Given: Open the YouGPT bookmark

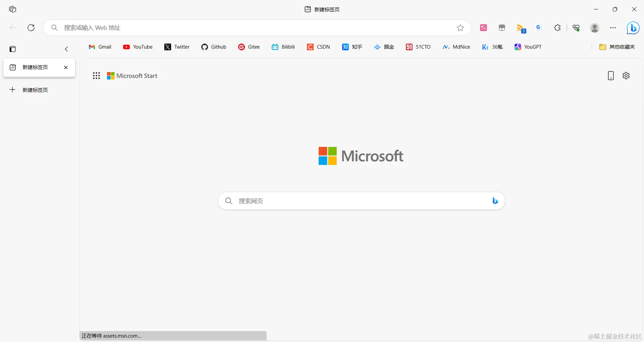Looking at the screenshot, I should 528,47.
